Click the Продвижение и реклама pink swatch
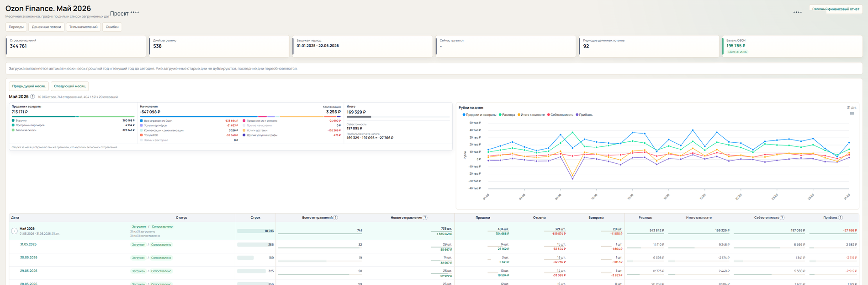The image size is (868, 285). (x=244, y=121)
